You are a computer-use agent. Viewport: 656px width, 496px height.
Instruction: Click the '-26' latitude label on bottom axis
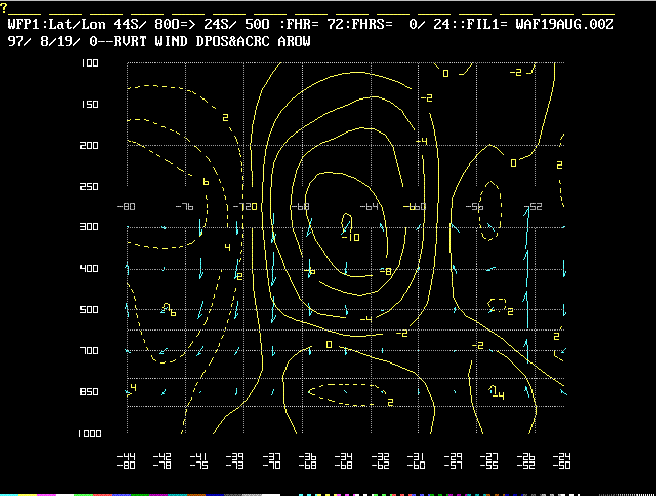(x=526, y=456)
